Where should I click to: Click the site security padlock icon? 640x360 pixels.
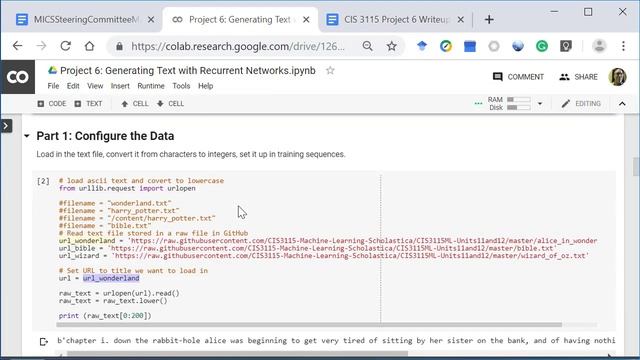coord(119,47)
